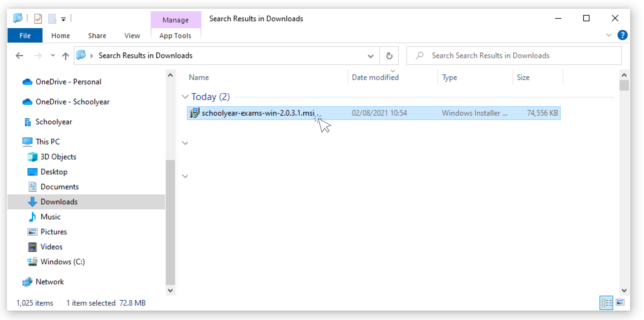Switch to large icons view
The height and width of the screenshot is (320, 644).
pyautogui.click(x=620, y=302)
